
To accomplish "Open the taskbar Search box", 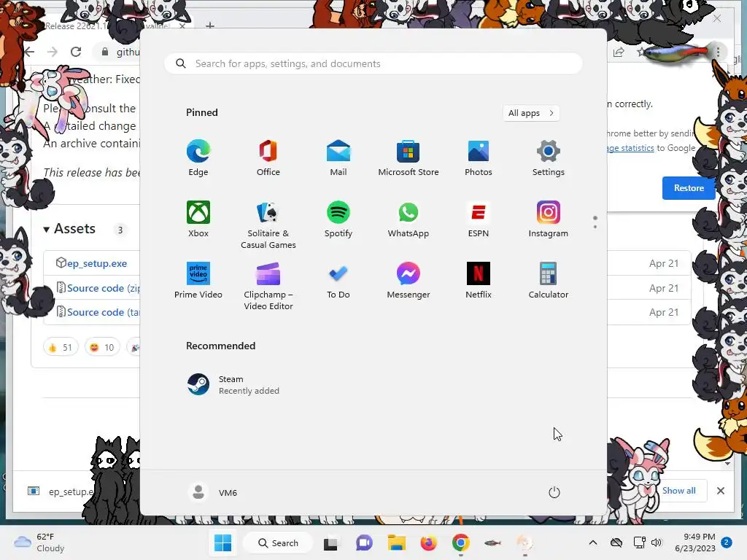I will click(278, 542).
